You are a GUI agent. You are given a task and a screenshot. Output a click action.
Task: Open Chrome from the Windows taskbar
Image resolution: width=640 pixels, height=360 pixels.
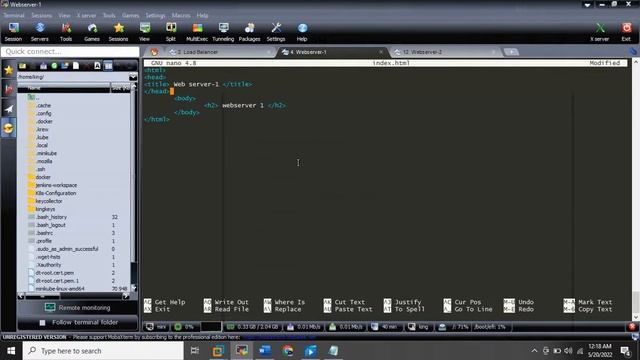point(288,351)
